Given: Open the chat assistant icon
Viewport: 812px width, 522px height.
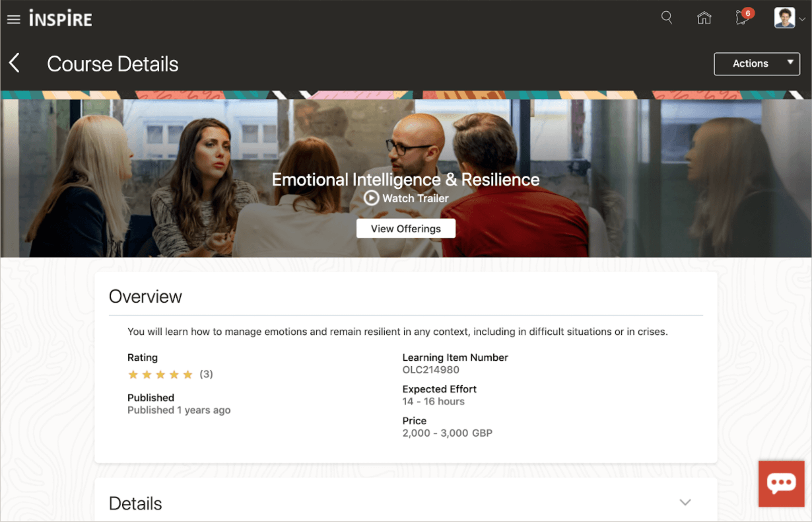Looking at the screenshot, I should (x=782, y=484).
